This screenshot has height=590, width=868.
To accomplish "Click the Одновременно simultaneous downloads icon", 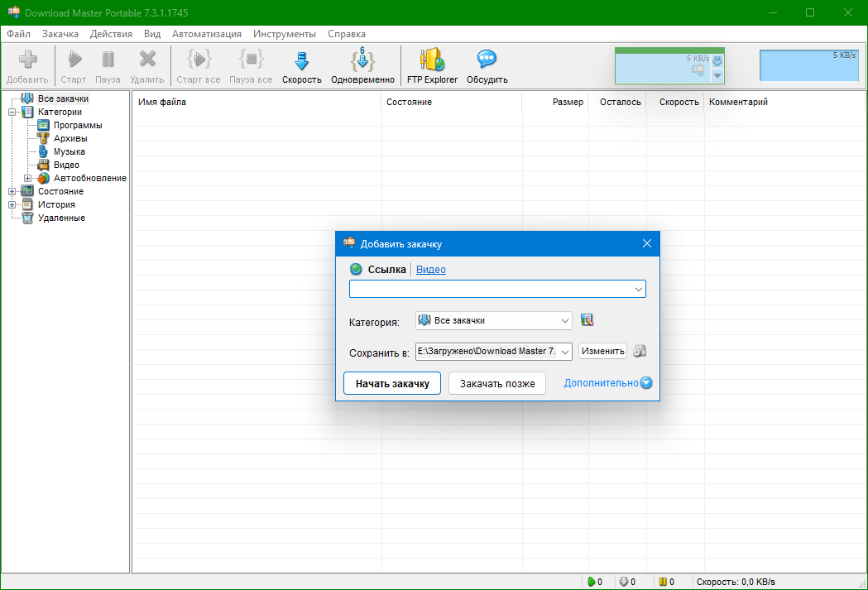I will click(x=362, y=61).
